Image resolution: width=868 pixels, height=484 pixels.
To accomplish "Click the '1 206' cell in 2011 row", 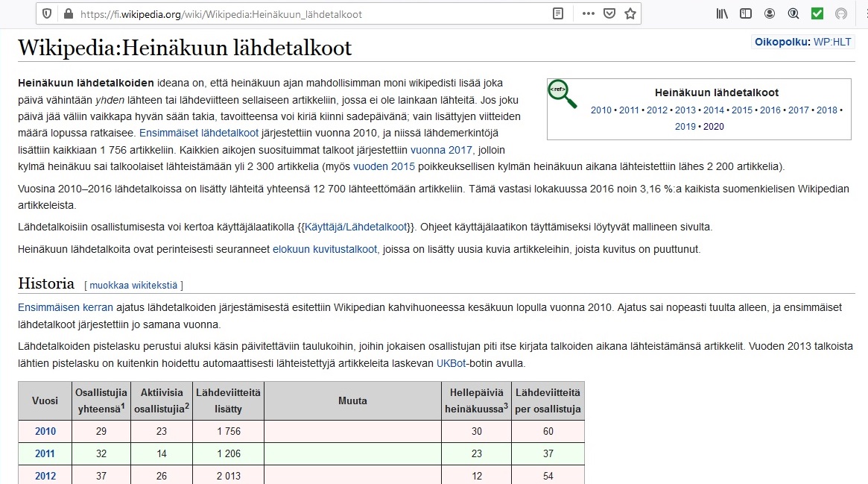I will click(x=228, y=453).
